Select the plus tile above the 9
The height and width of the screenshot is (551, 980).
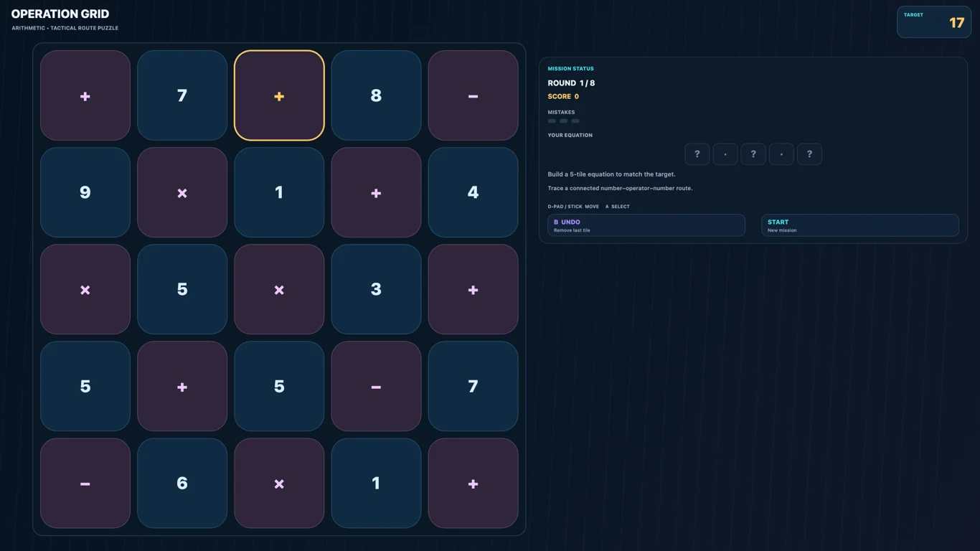(85, 95)
